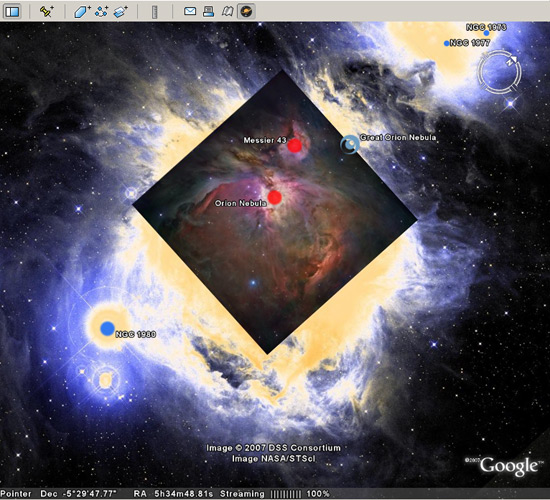
Task: Click the Messier 43 red marker
Action: (x=295, y=145)
